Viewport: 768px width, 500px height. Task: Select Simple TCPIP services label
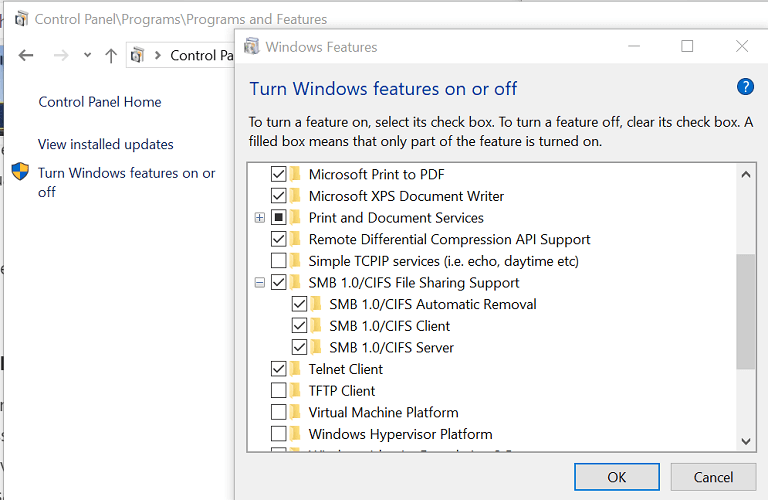(x=444, y=261)
